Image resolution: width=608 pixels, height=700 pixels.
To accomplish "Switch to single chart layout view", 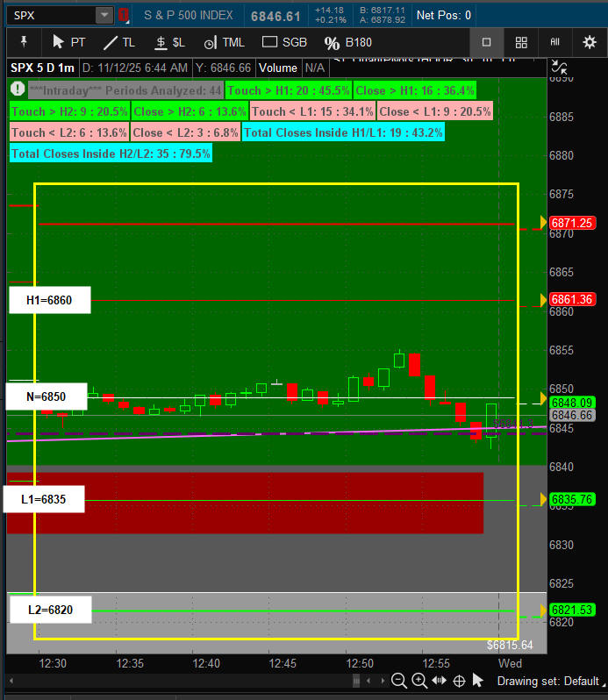I will click(x=487, y=42).
